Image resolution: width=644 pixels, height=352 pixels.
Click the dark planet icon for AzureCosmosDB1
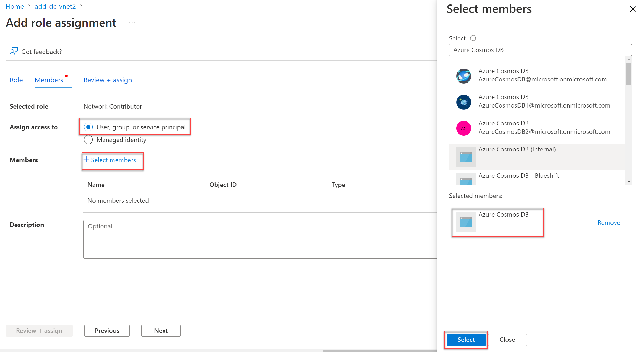(x=463, y=102)
